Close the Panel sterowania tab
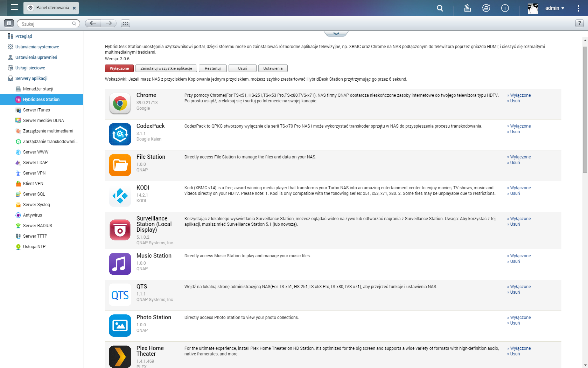The height and width of the screenshot is (368, 588). pyautogui.click(x=74, y=8)
